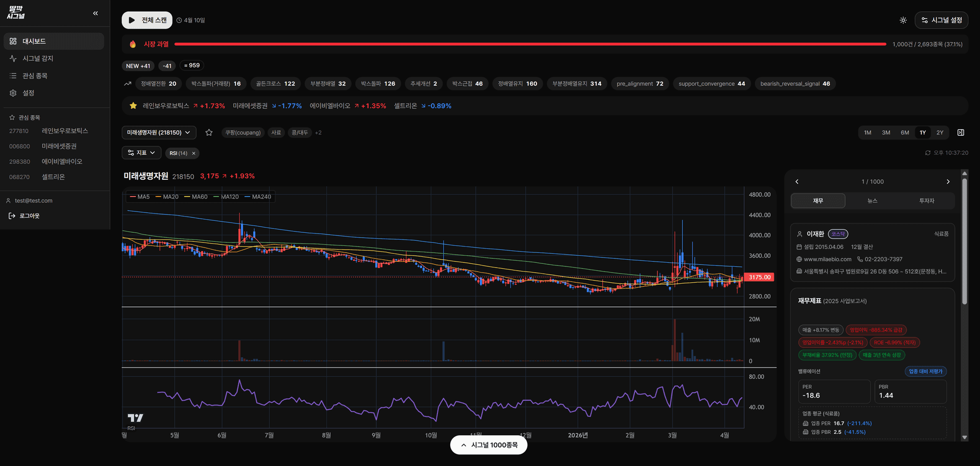The width and height of the screenshot is (980, 466).
Task: Expand the 시그널 1000종목 panel
Action: pyautogui.click(x=488, y=445)
